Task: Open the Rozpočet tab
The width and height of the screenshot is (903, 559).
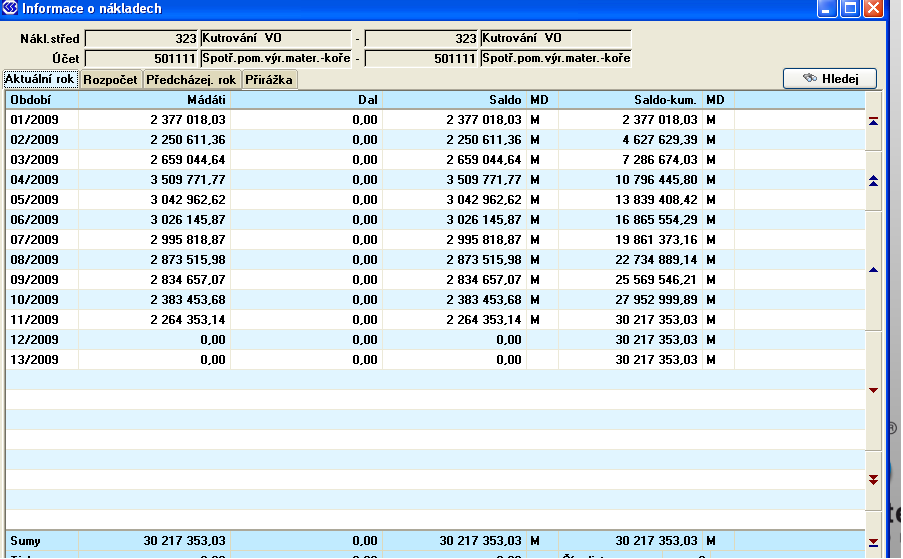Action: (x=111, y=79)
